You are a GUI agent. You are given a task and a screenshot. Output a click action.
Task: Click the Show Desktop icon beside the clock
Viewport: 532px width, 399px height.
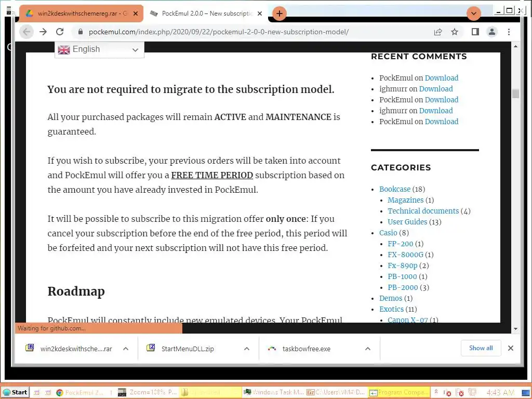pos(526,393)
